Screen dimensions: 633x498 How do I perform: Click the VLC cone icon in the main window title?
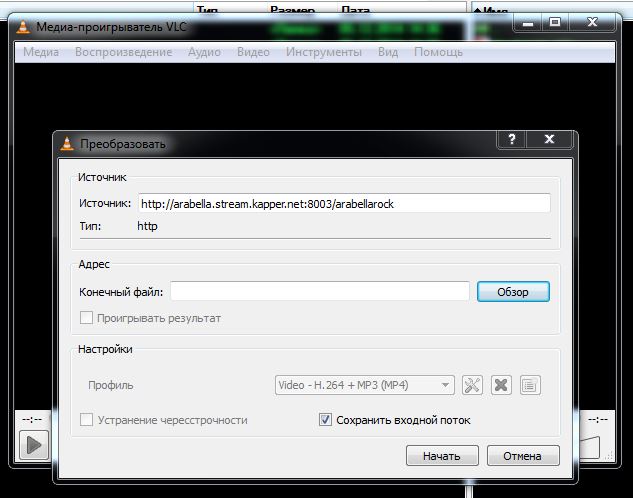23,27
